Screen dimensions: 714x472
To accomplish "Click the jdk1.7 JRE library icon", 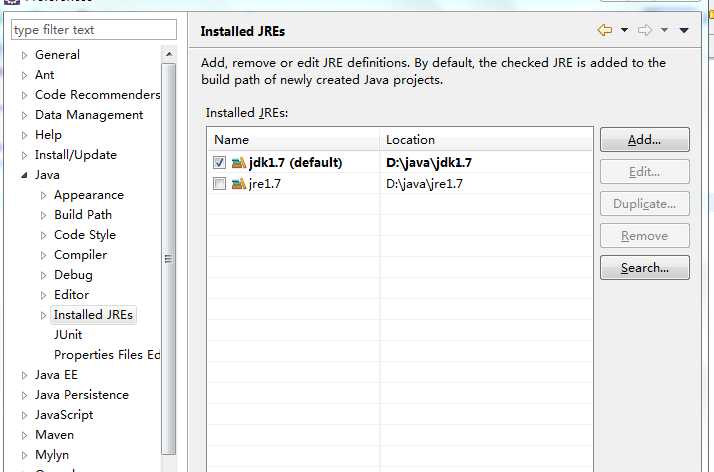I will click(x=239, y=162).
